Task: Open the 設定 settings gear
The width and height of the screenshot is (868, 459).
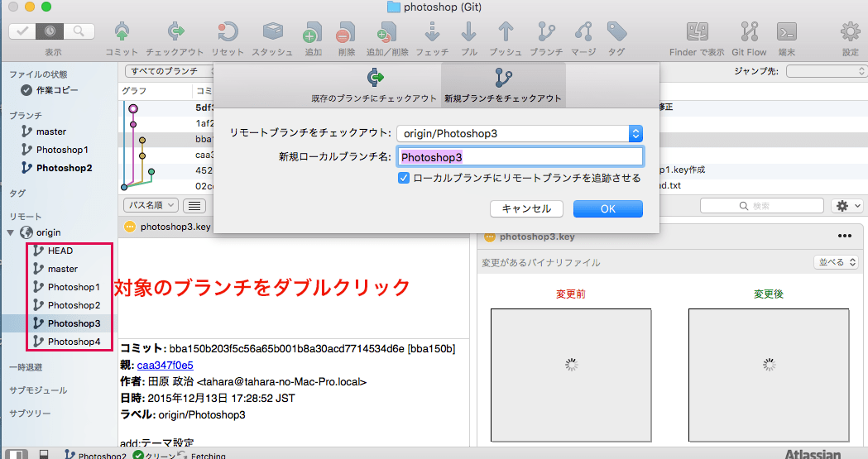Action: [851, 32]
